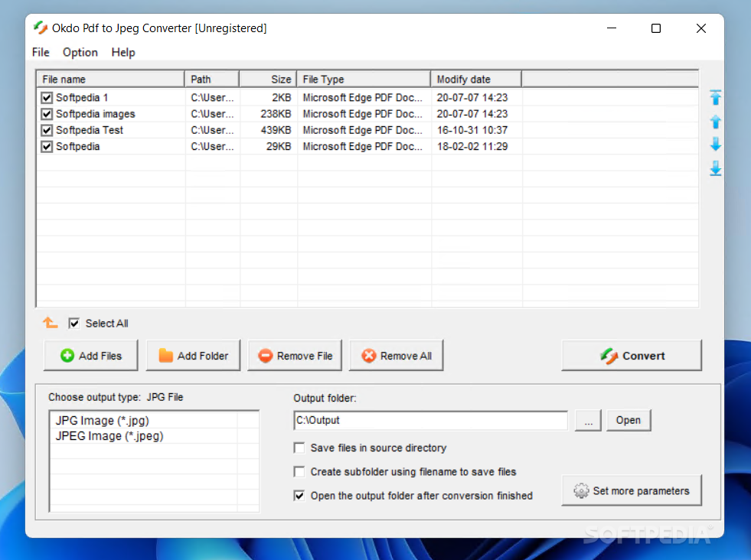Click the Add Folder button
This screenshot has height=560, width=751.
tap(193, 356)
